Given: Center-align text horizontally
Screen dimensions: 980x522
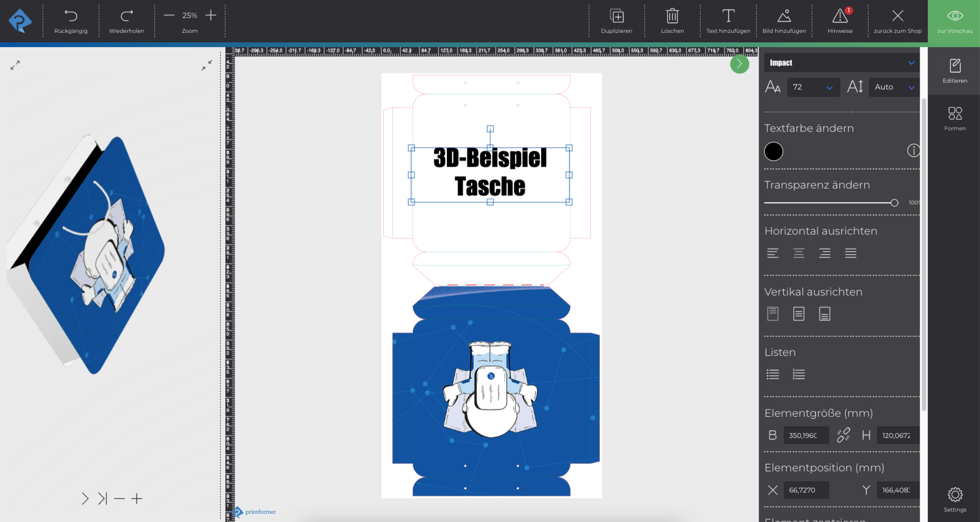Looking at the screenshot, I should pyautogui.click(x=798, y=253).
